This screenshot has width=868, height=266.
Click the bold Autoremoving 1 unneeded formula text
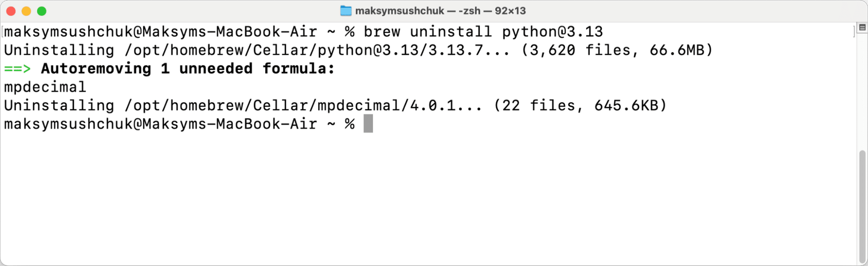point(187,68)
